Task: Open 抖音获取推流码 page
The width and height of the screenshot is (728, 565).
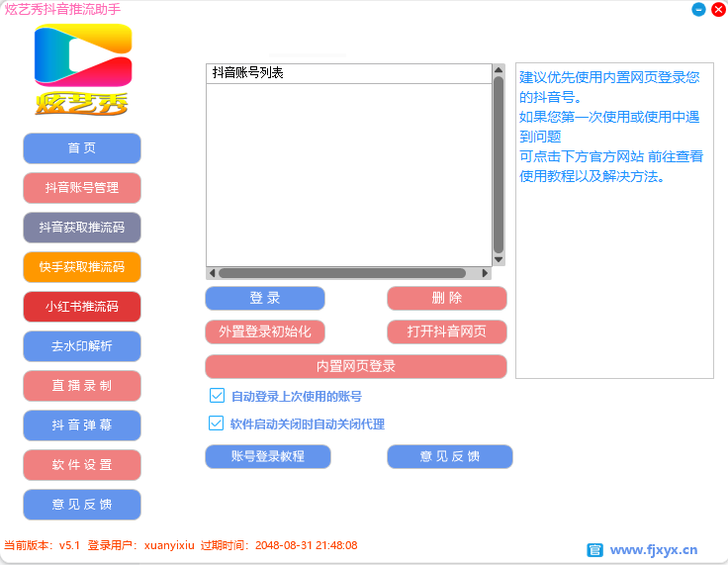Action: tap(82, 228)
